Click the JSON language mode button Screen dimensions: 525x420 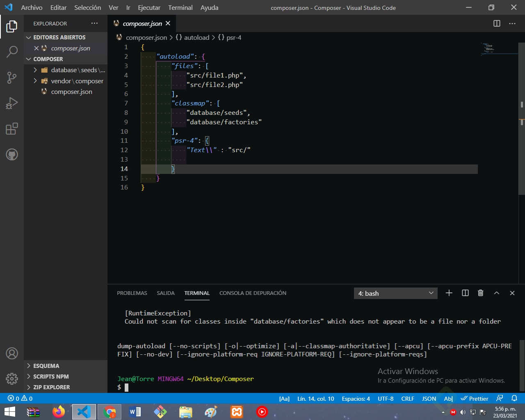(429, 399)
